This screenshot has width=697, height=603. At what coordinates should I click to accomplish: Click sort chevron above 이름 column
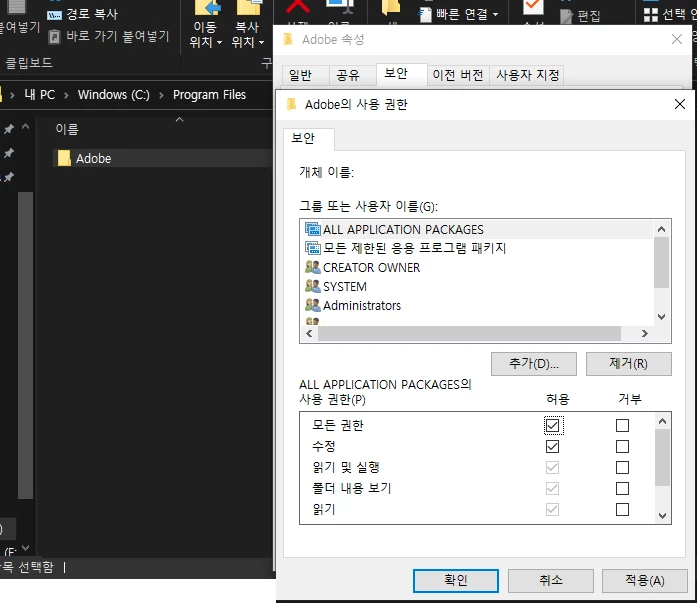[180, 120]
